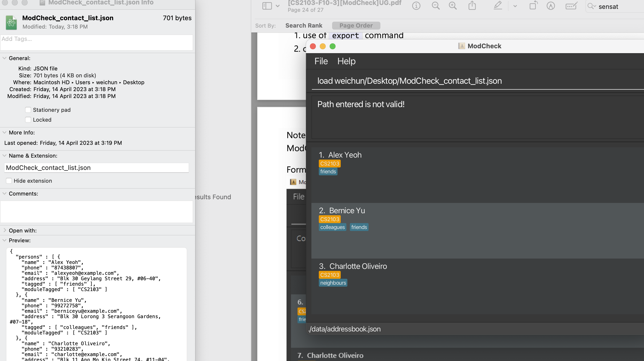Select the Highlight pen tool

(x=497, y=6)
